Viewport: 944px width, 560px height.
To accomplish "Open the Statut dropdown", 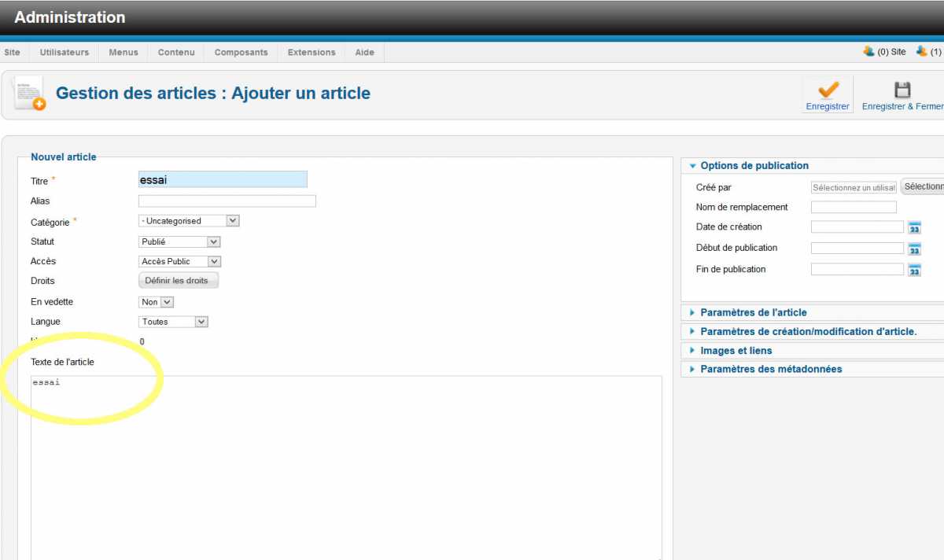I will pos(179,241).
